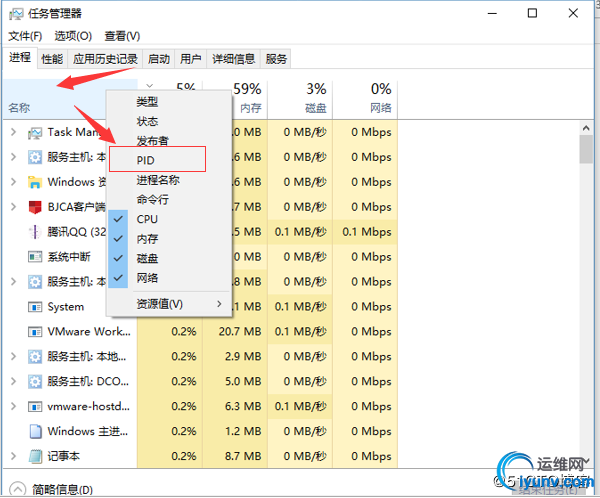
Task: Sort by the 内存 59% column header
Action: 249,100
